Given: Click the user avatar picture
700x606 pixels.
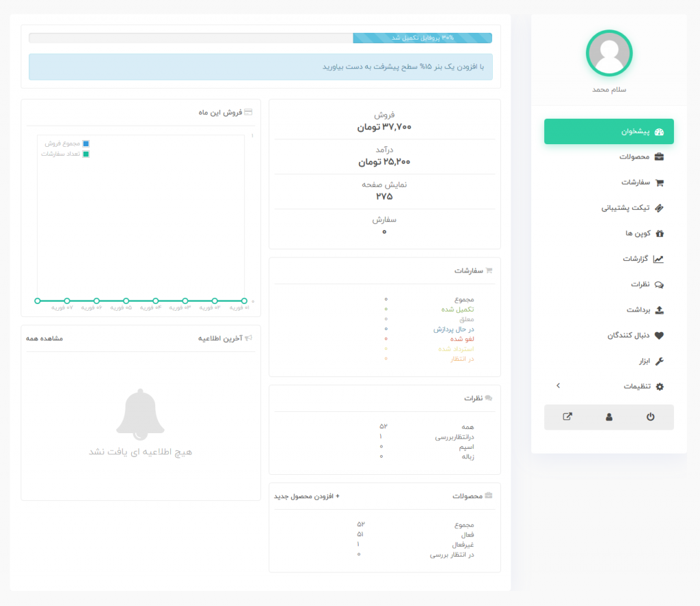Looking at the screenshot, I should pos(609,53).
